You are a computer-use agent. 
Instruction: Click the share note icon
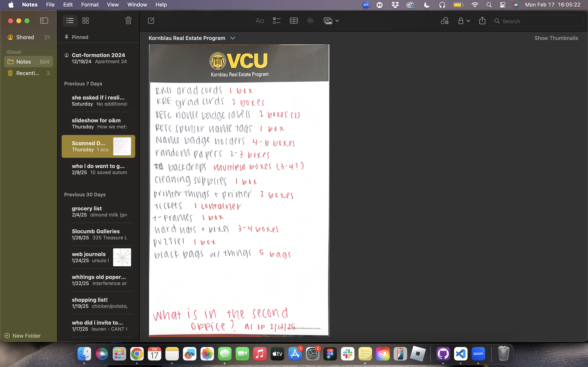tap(482, 21)
